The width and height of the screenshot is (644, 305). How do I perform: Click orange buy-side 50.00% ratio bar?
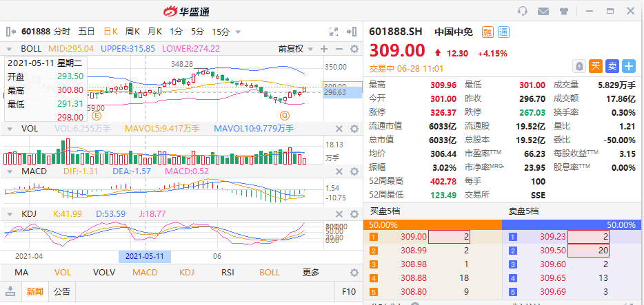click(432, 224)
